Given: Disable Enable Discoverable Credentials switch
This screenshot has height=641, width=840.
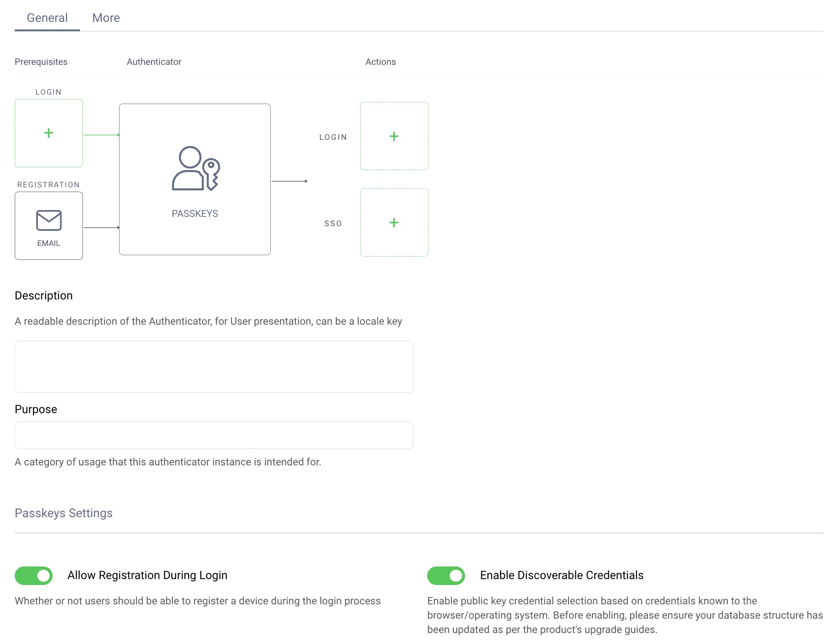Looking at the screenshot, I should click(446, 575).
